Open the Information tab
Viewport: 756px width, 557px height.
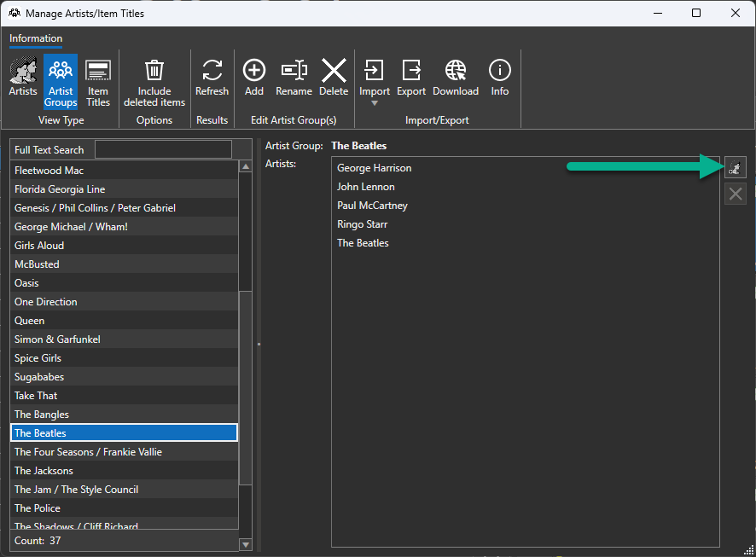[36, 38]
